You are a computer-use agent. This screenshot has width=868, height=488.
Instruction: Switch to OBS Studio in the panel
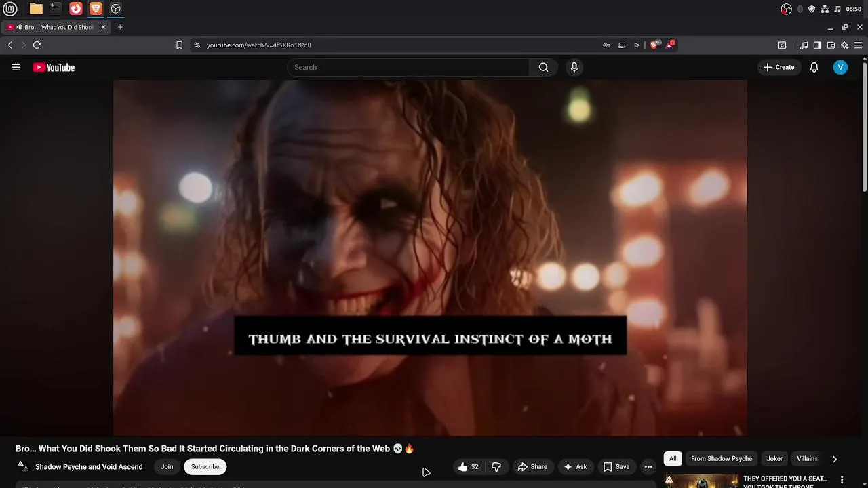click(x=116, y=9)
